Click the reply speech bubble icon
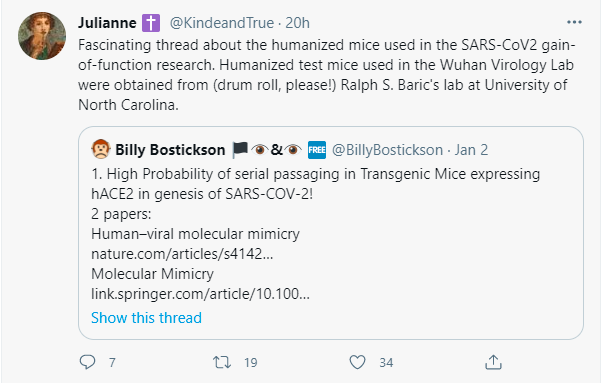Image resolution: width=602 pixels, height=383 pixels. (87, 362)
